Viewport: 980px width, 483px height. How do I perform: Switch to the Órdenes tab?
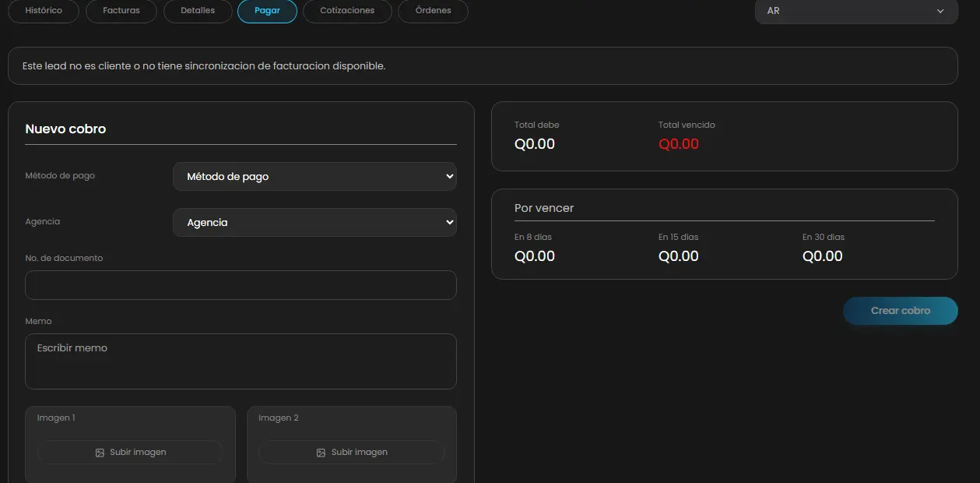[x=433, y=11]
